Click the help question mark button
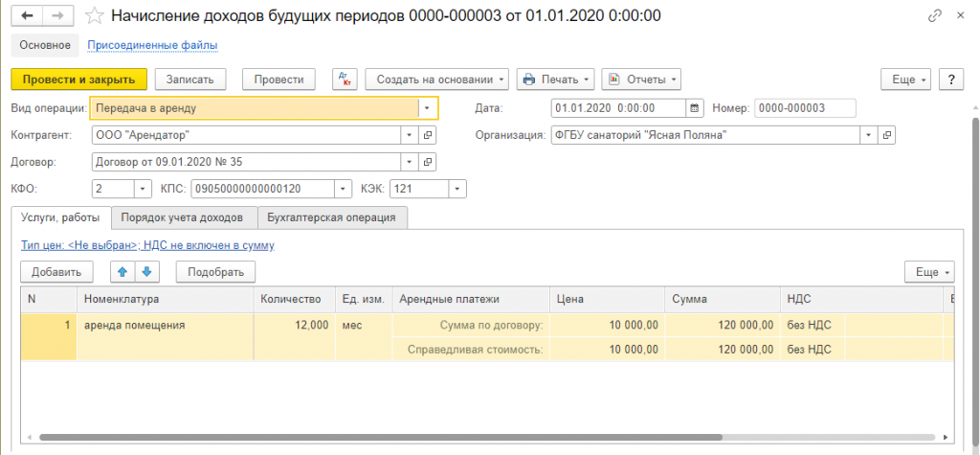This screenshot has height=455, width=980. pyautogui.click(x=950, y=80)
